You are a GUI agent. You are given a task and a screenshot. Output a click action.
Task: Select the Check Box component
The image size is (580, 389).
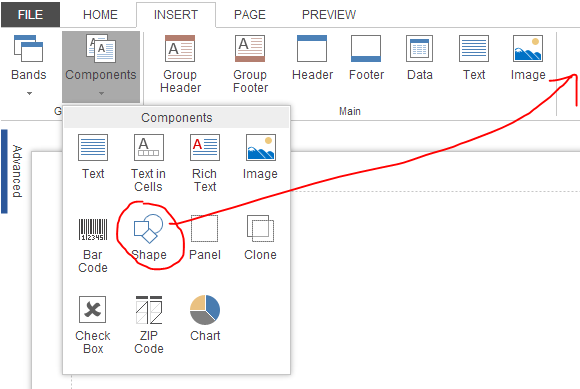click(x=93, y=325)
